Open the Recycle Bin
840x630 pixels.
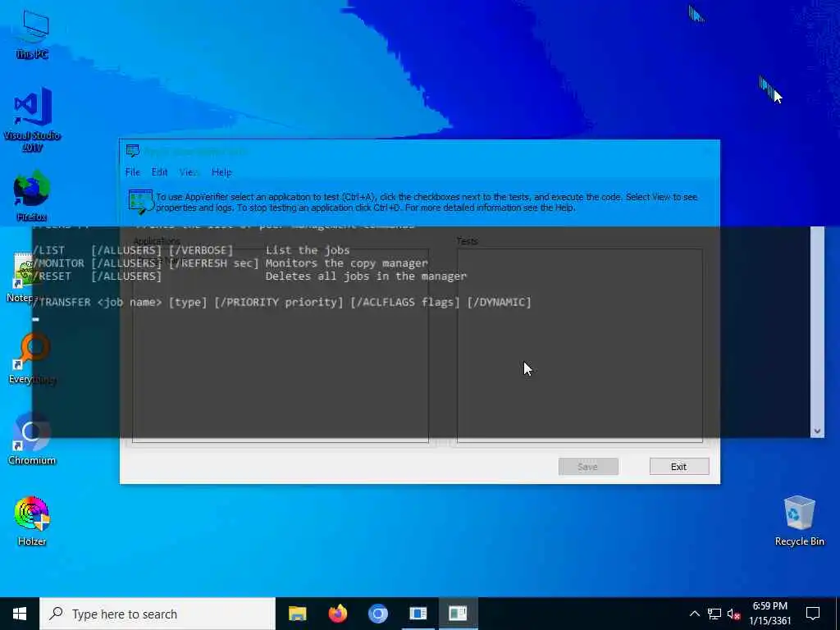pos(799,521)
